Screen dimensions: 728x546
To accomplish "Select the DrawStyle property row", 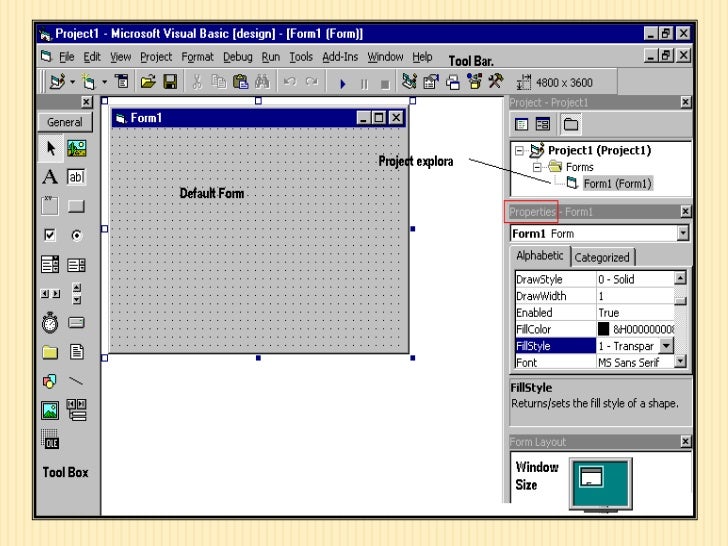I will (x=594, y=279).
